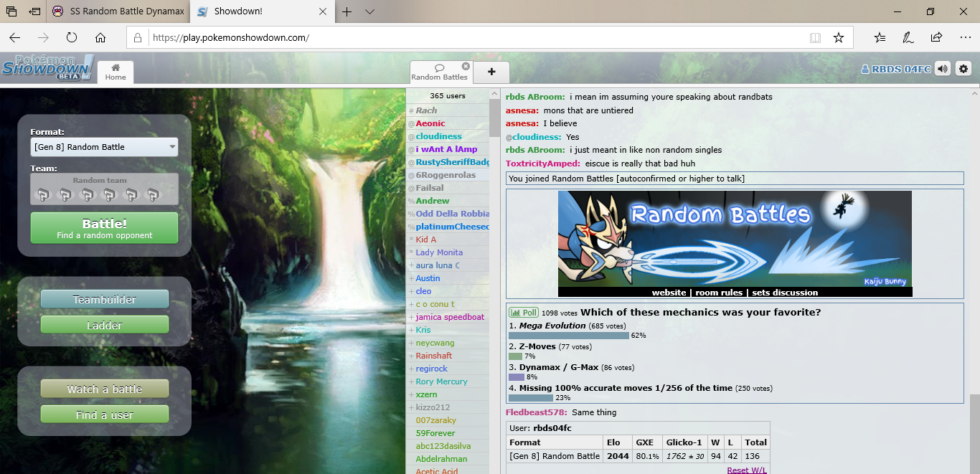Image resolution: width=980 pixels, height=474 pixels.
Task: Open the Options gear icon
Action: point(963,69)
